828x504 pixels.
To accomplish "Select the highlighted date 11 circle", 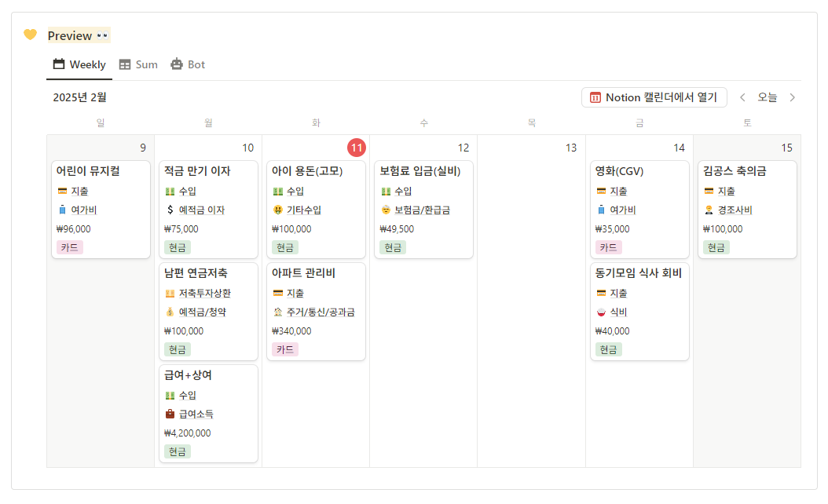I will click(x=357, y=148).
